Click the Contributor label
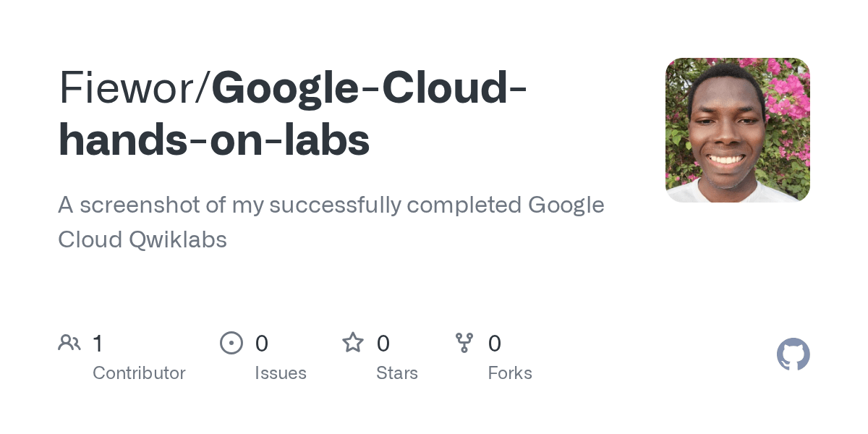This screenshot has height=434, width=868. tap(139, 373)
